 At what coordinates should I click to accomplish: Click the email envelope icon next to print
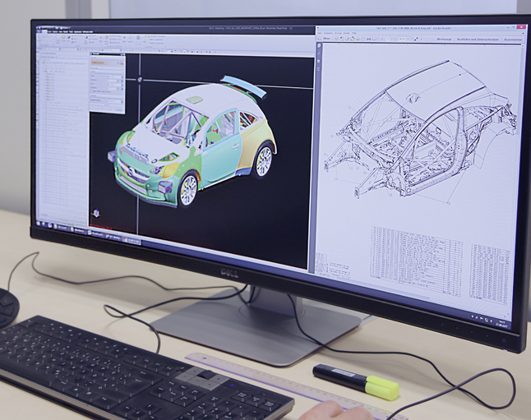pyautogui.click(x=374, y=39)
